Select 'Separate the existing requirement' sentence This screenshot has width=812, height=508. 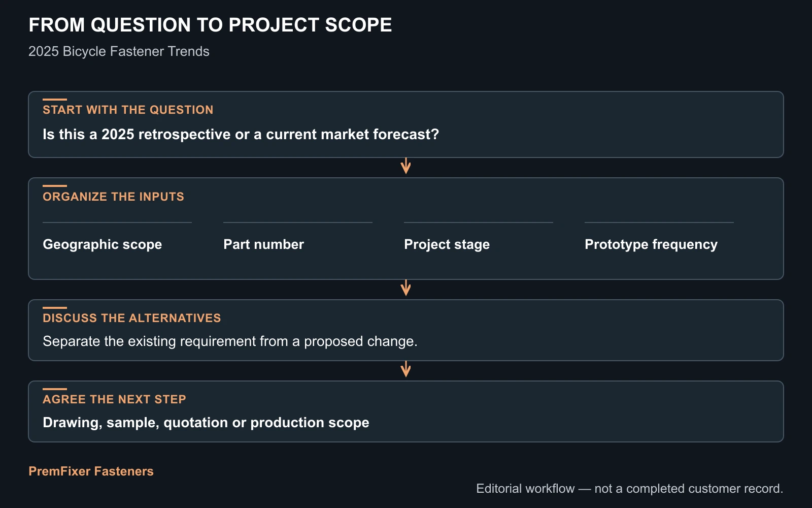(x=230, y=341)
